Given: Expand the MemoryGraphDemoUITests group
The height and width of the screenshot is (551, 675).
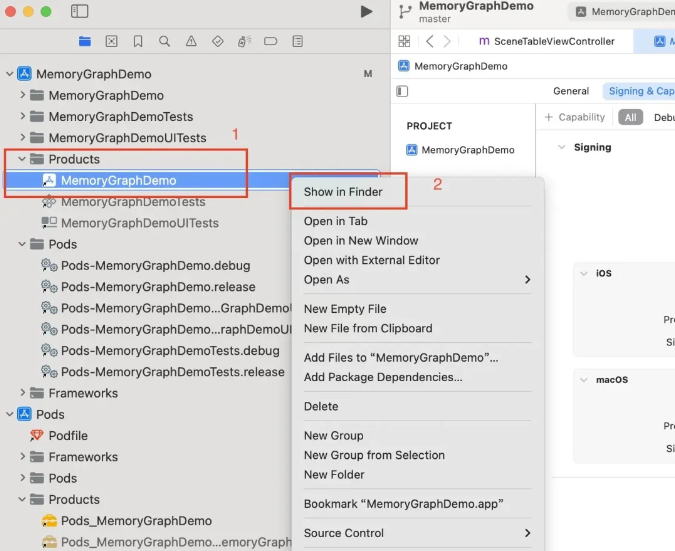Looking at the screenshot, I should pyautogui.click(x=22, y=138).
